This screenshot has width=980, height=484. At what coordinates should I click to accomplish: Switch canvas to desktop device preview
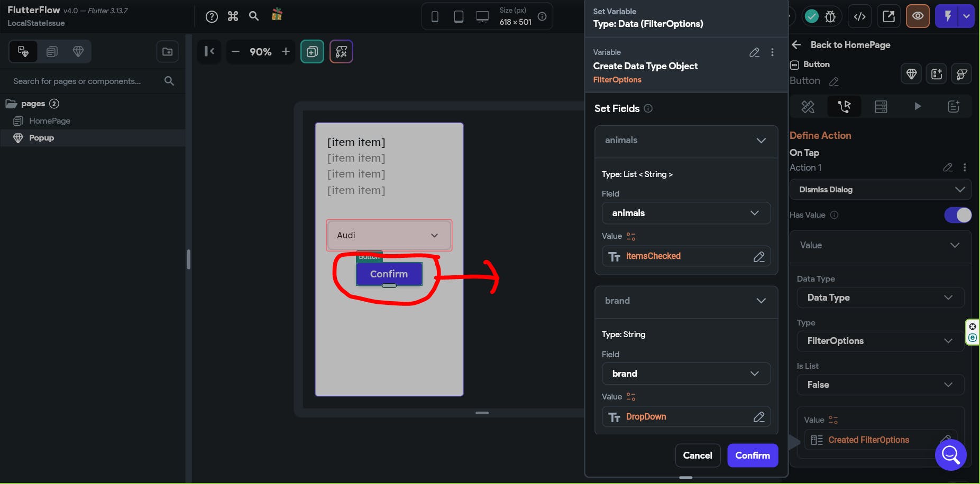(482, 17)
